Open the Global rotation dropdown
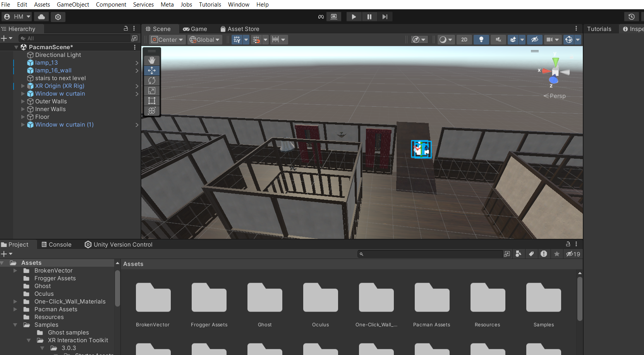The height and width of the screenshot is (355, 644). pyautogui.click(x=205, y=39)
